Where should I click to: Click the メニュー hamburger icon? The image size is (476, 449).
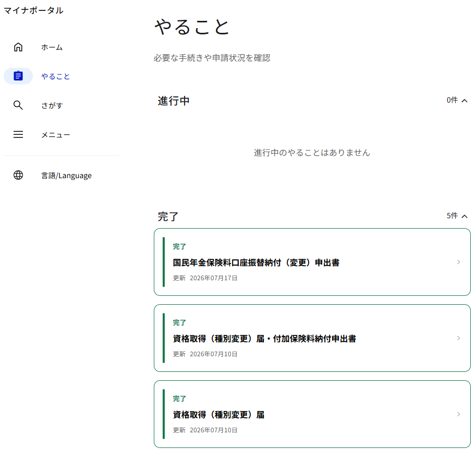[x=18, y=134]
